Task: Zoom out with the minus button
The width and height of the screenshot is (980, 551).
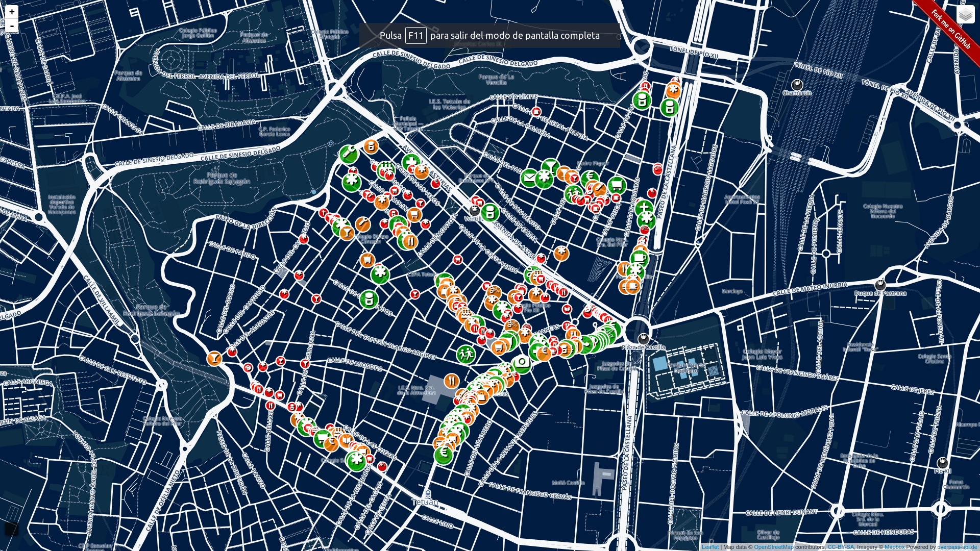Action: (x=12, y=26)
